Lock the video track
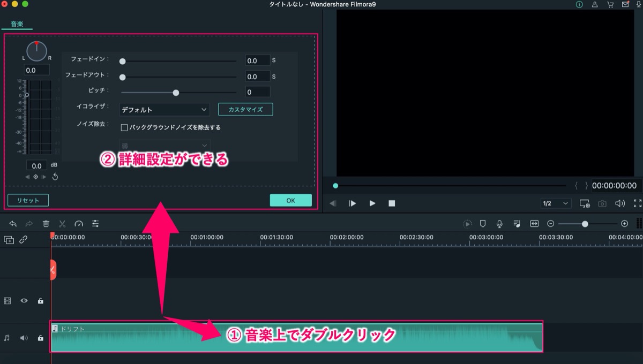643x364 pixels. point(40,301)
